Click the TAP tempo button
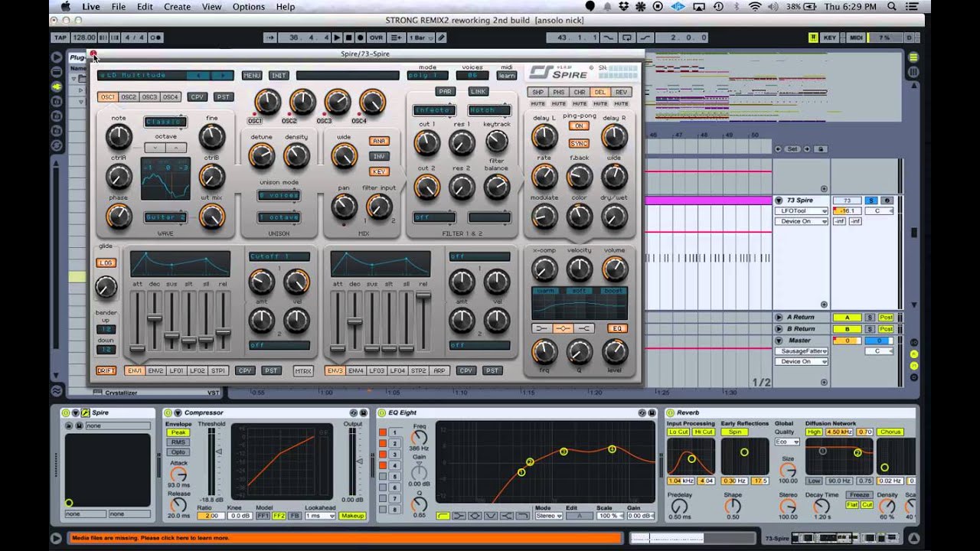Image resolution: width=980 pixels, height=551 pixels. tap(61, 37)
